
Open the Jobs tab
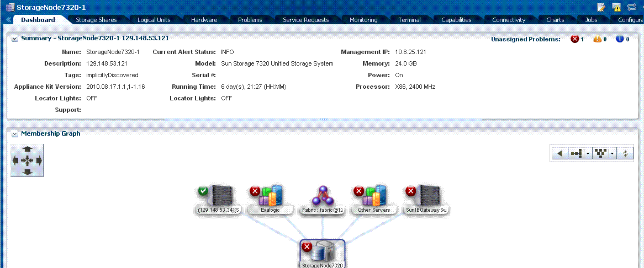[x=591, y=20]
